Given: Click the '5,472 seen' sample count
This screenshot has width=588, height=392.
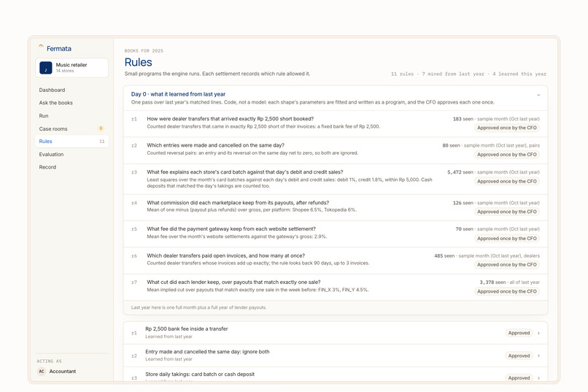Looking at the screenshot, I should pos(460,172).
